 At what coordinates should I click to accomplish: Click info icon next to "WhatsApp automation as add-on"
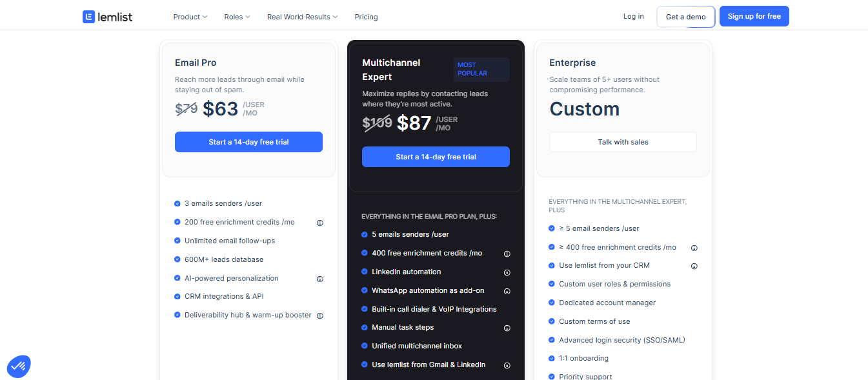pyautogui.click(x=507, y=291)
